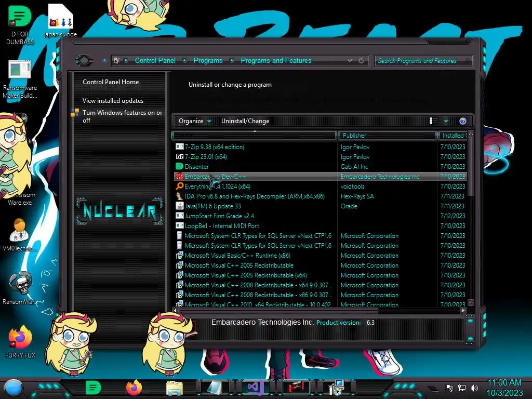
Task: Click the 7-Zip 23.01 (x64) program icon
Action: tap(179, 156)
